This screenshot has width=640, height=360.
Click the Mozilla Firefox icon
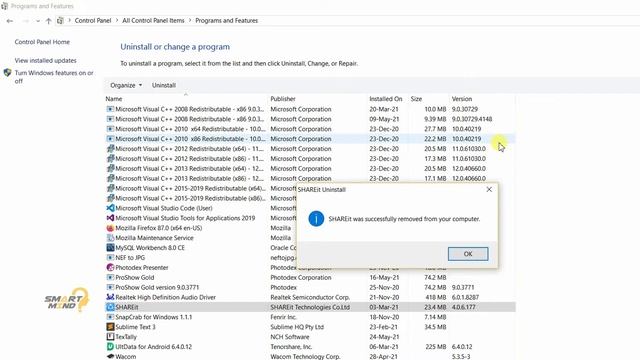tap(110, 228)
